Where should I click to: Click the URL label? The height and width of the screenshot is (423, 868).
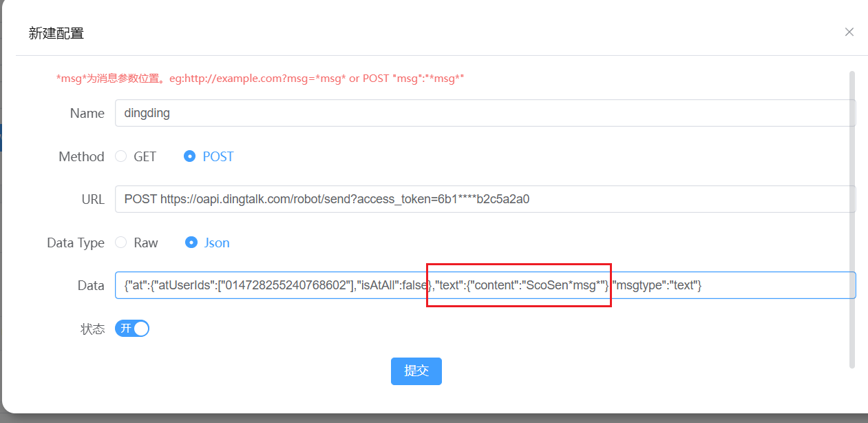(93, 200)
